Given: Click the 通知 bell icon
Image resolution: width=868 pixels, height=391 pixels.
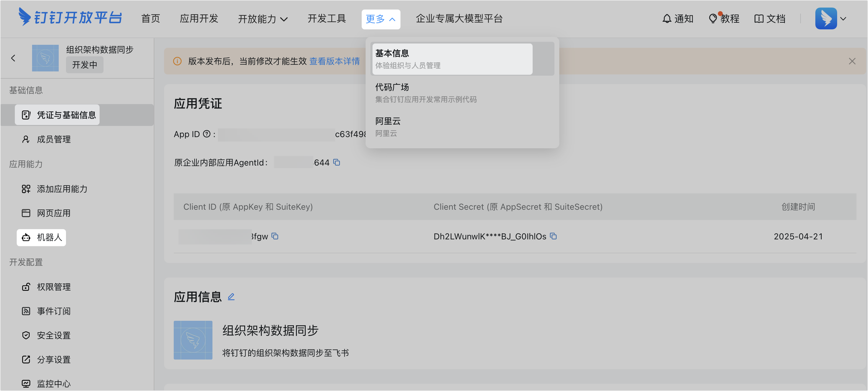Looking at the screenshot, I should [666, 18].
